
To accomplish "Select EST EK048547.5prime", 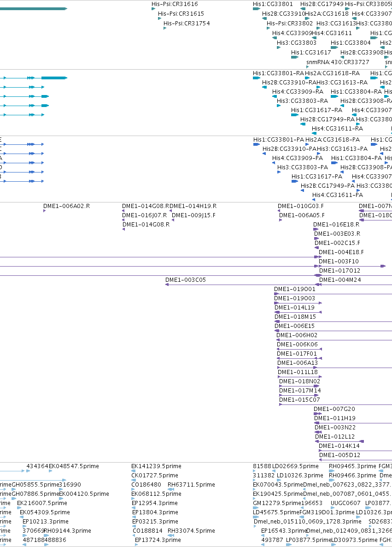I will pos(74,466).
